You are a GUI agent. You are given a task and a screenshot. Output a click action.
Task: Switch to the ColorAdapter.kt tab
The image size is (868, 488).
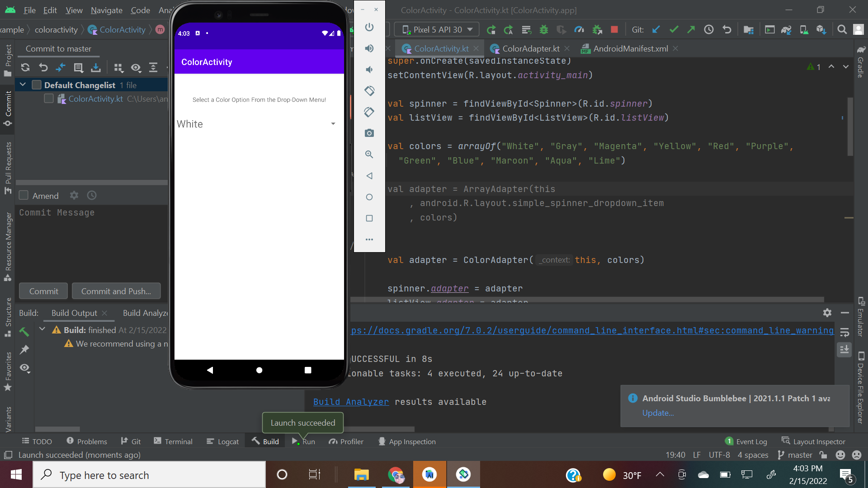(530, 49)
